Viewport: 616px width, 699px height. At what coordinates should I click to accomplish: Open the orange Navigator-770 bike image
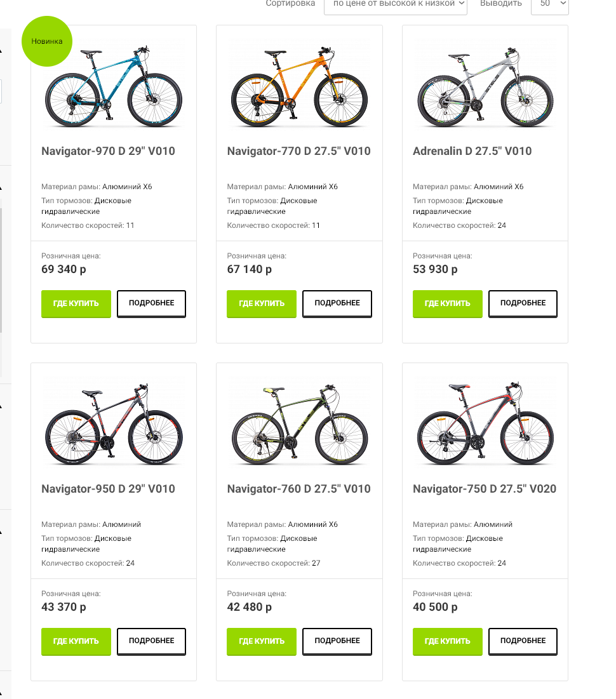click(299, 86)
